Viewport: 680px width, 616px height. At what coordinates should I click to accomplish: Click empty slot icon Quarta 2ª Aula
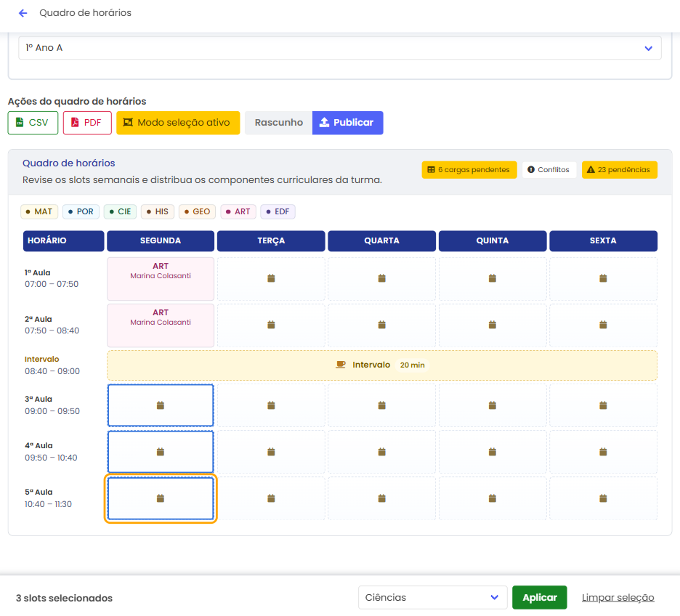[x=381, y=325]
